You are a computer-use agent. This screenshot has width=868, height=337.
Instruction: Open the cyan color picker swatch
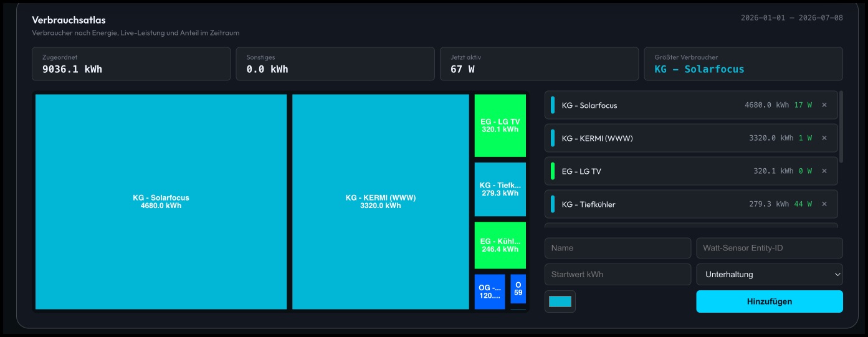[x=560, y=301]
